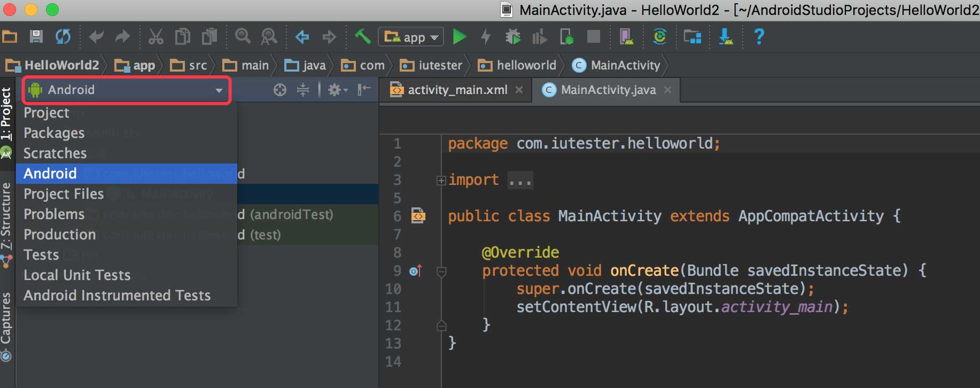
Task: Click the Open folder toolbar icon
Action: (10, 37)
